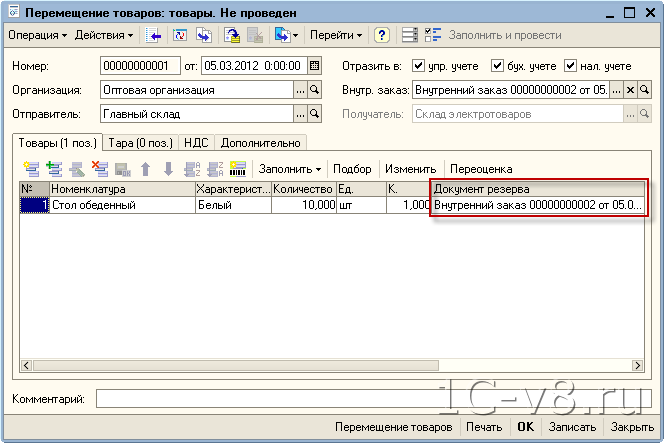
Task: Click the Организация input field
Action: [197, 90]
